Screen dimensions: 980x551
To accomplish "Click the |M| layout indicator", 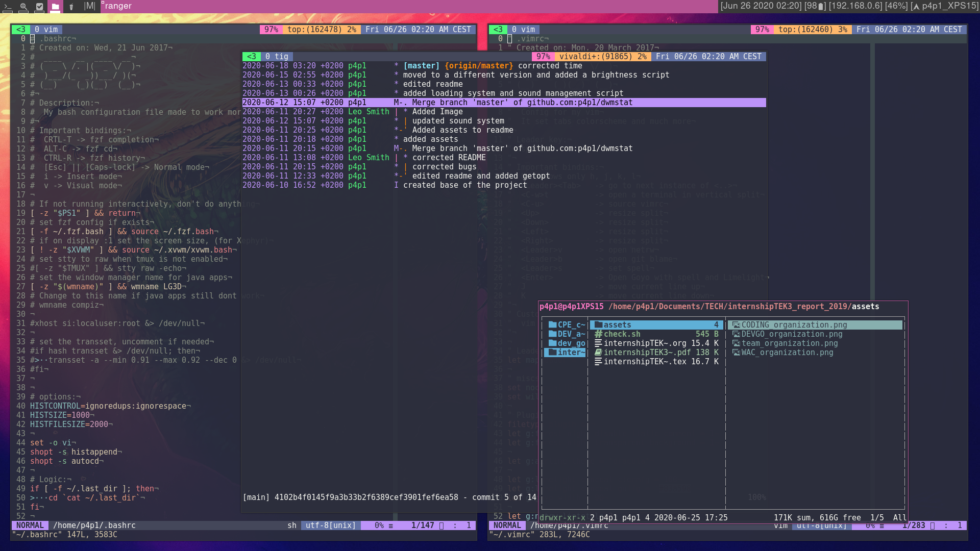I will [90, 6].
